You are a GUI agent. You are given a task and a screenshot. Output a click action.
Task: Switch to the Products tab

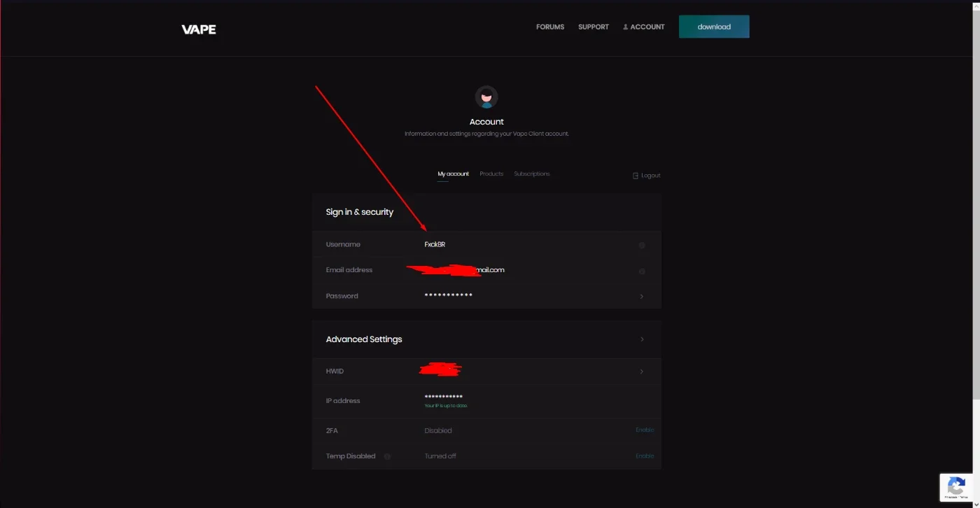(x=491, y=174)
